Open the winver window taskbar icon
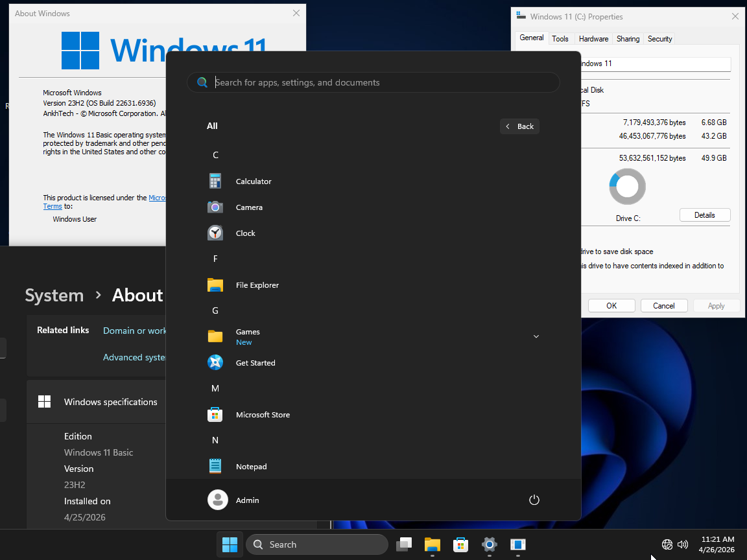Image resolution: width=747 pixels, height=560 pixels. (x=518, y=544)
